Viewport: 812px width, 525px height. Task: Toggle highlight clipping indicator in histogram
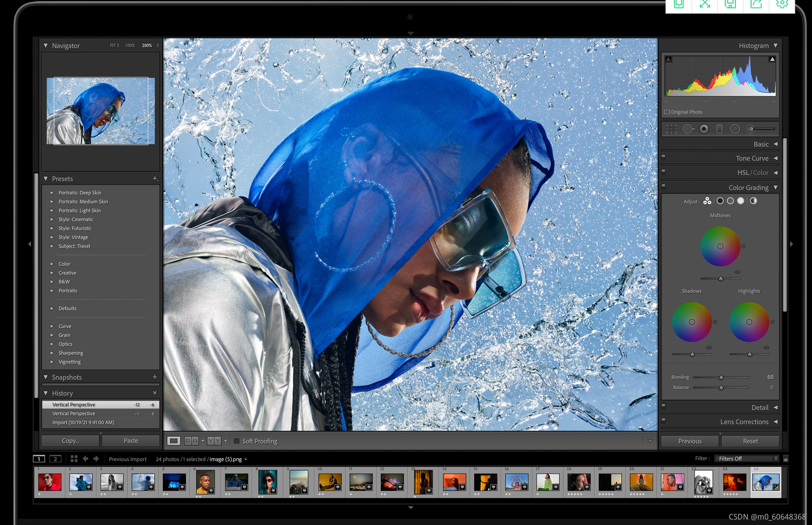tap(772, 59)
